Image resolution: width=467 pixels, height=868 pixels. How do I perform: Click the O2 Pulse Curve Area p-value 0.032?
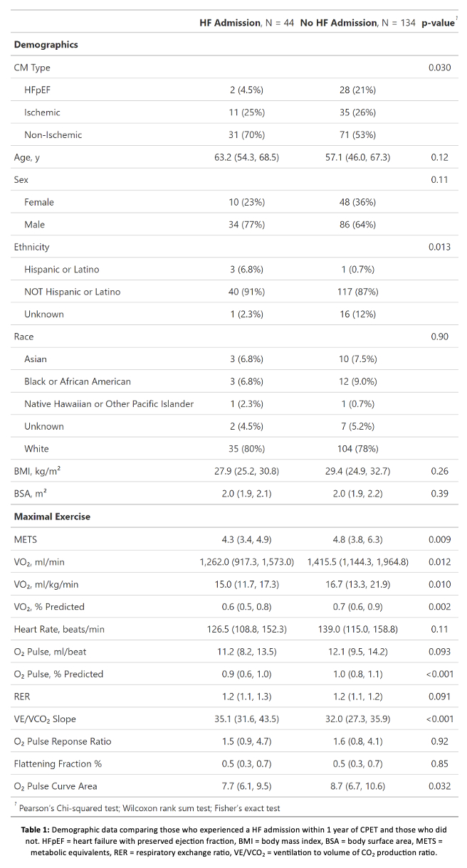439,786
